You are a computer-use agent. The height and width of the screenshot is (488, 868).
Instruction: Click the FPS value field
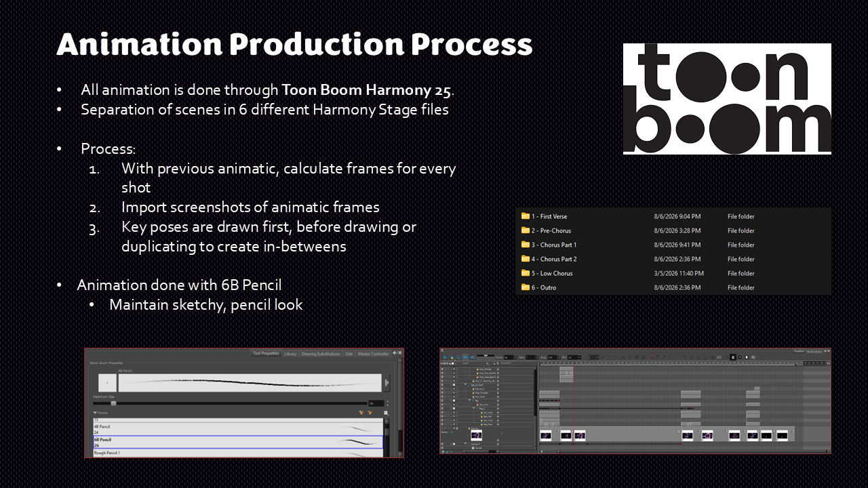point(573,357)
